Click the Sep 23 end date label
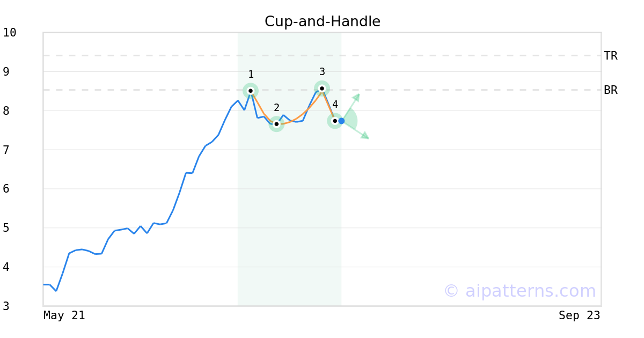 580,315
